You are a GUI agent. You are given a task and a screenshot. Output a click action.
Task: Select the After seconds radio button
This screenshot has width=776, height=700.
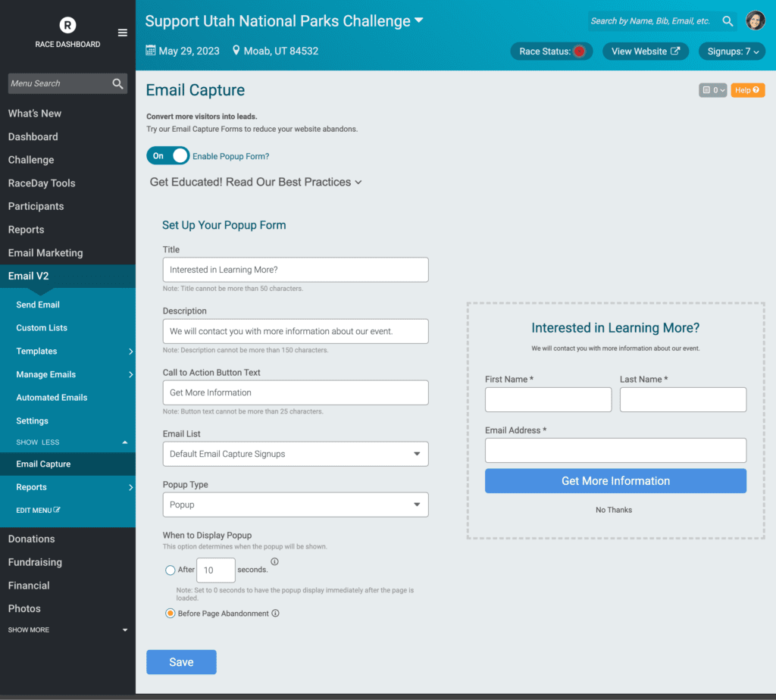pos(171,570)
